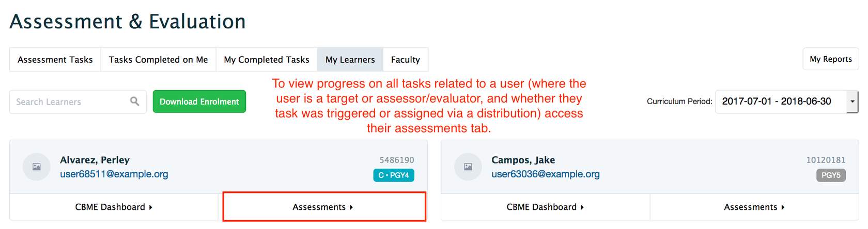This screenshot has height=229, width=868.
Task: Go to the Faculty tab
Action: coord(406,60)
